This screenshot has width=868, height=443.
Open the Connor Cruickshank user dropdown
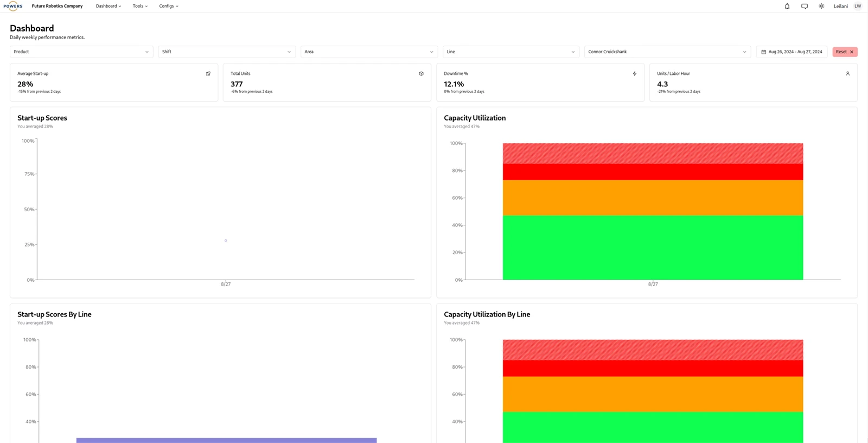pyautogui.click(x=667, y=52)
